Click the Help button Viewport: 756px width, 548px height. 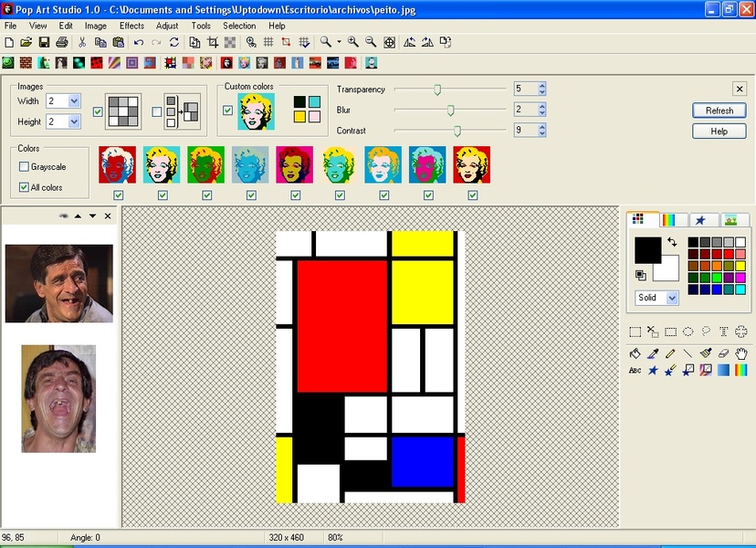coord(719,132)
